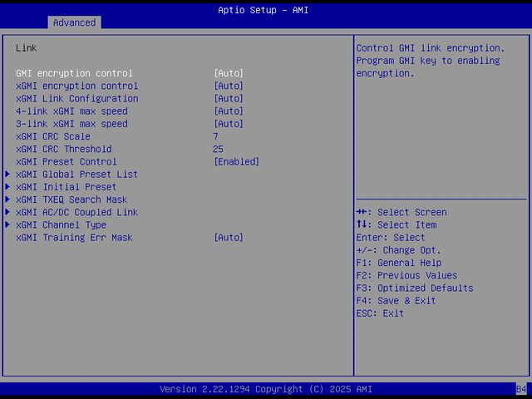Select the Advanced tab
Viewport: 532px width, 399px height.
click(74, 22)
